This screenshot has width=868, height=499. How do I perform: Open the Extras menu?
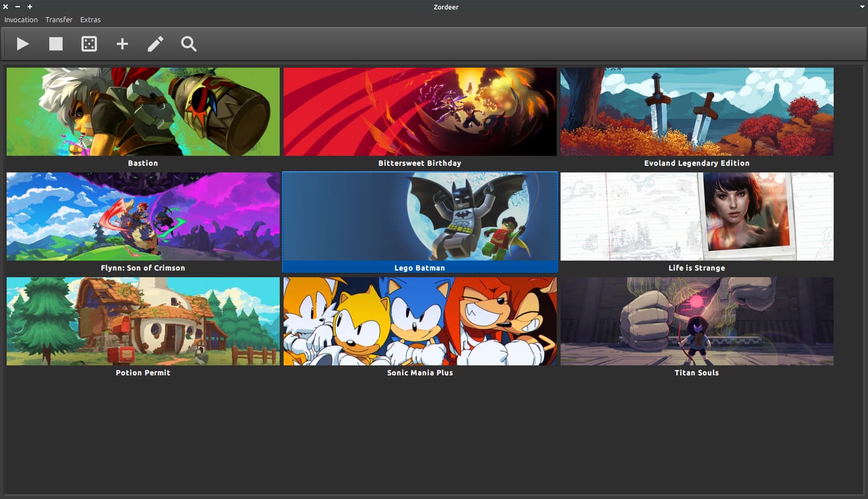(90, 19)
